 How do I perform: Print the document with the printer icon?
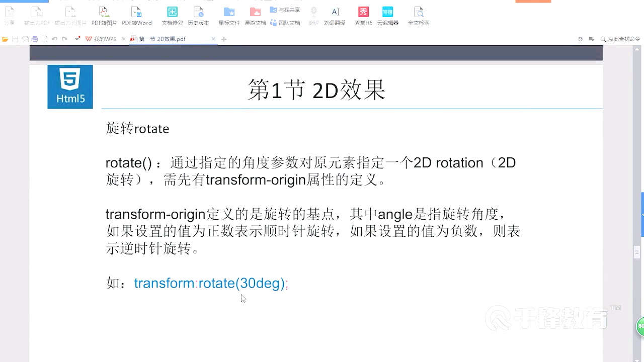coord(35,38)
